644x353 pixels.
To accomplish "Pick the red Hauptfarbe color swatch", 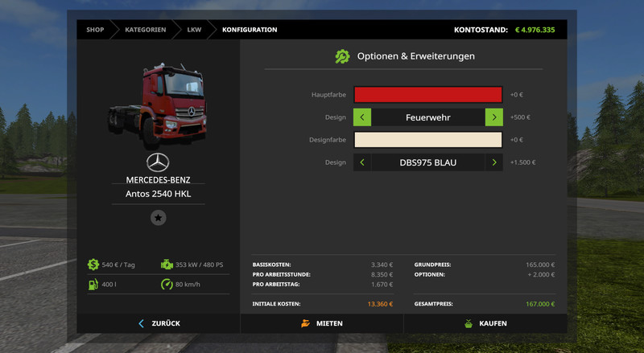I will click(427, 95).
